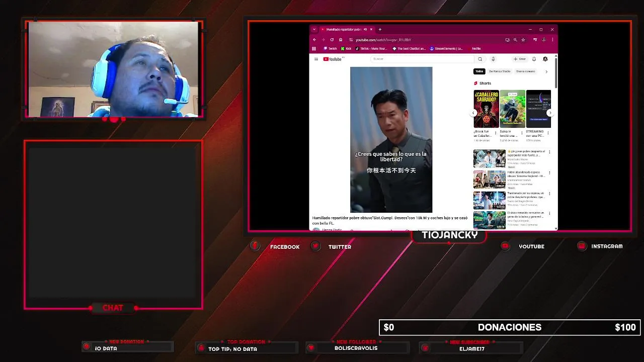The height and width of the screenshot is (362, 644).
Task: Click the YouTube search magnifier button
Action: coord(480,59)
